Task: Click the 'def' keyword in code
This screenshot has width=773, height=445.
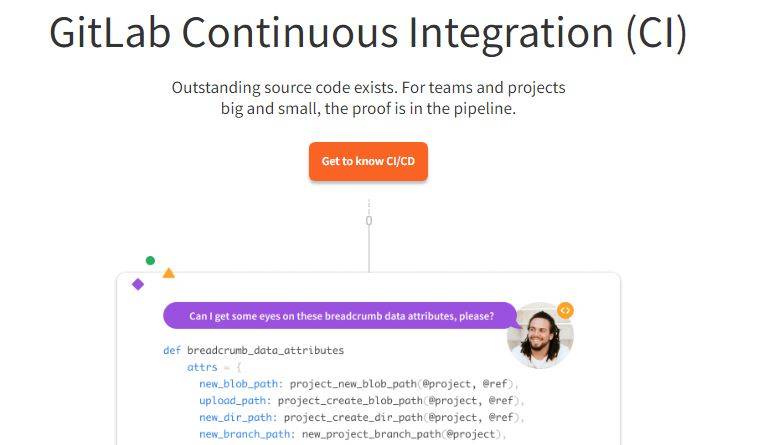Action: (172, 350)
